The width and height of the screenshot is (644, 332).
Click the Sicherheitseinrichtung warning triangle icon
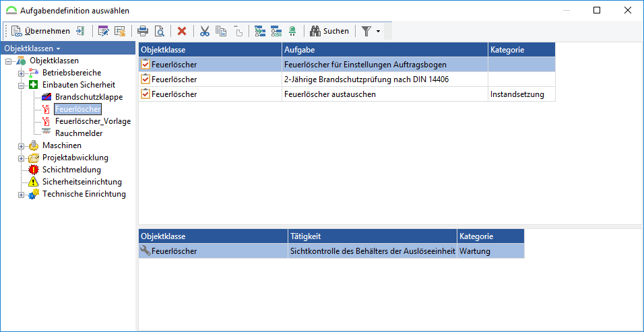coord(34,182)
